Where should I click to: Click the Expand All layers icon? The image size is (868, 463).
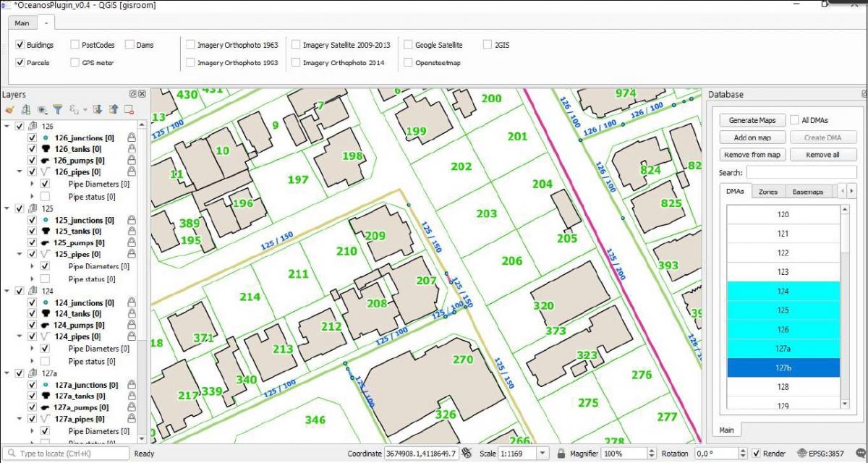[x=98, y=110]
